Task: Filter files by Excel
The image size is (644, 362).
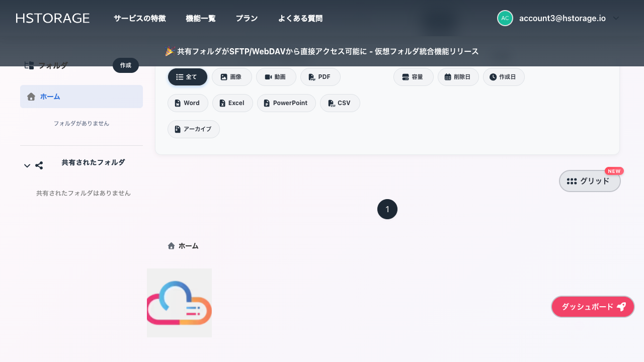Action: [232, 103]
